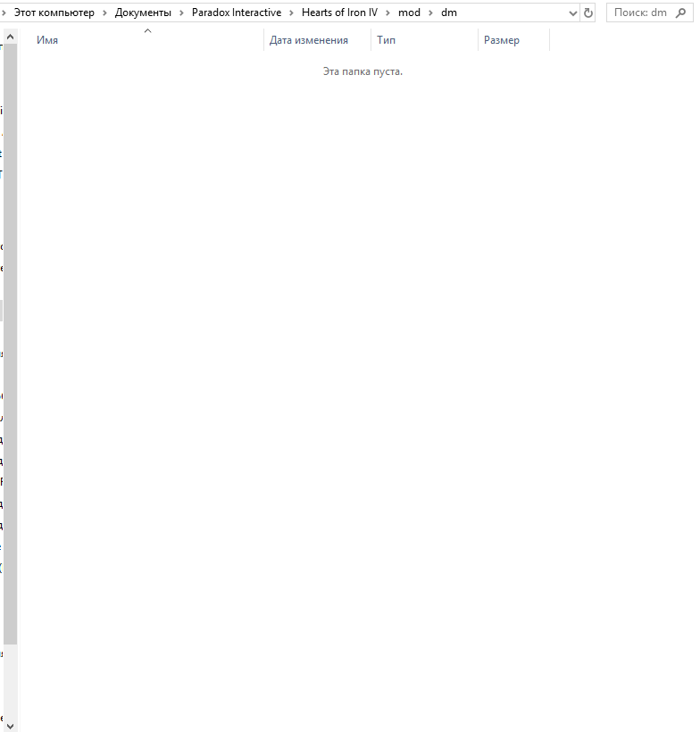This screenshot has height=732, width=700.
Task: Click the magnifier search icon
Action: pos(681,13)
